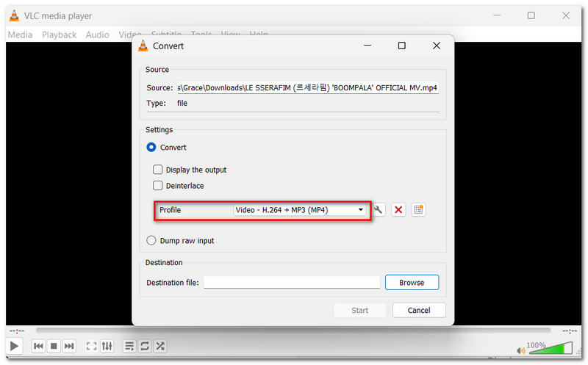Maximize the Convert dialog
Image resolution: width=588 pixels, height=365 pixels.
click(x=401, y=46)
